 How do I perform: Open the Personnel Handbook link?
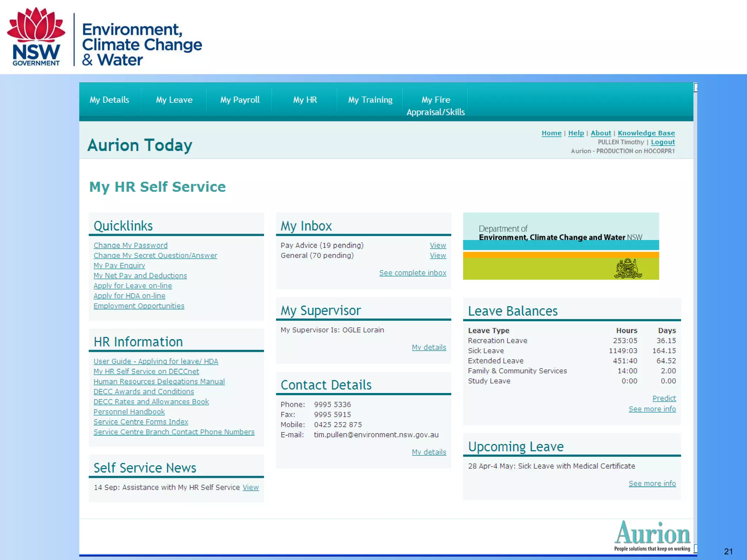[129, 412]
